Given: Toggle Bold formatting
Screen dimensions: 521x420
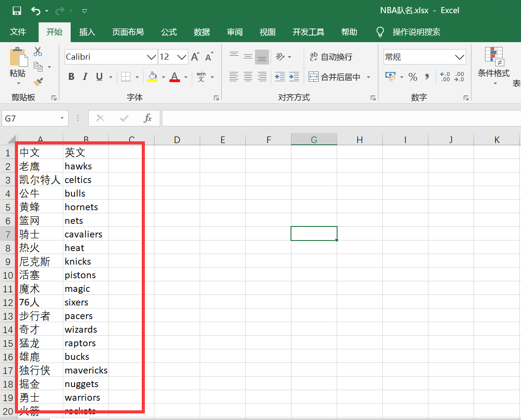Looking at the screenshot, I should (71, 77).
